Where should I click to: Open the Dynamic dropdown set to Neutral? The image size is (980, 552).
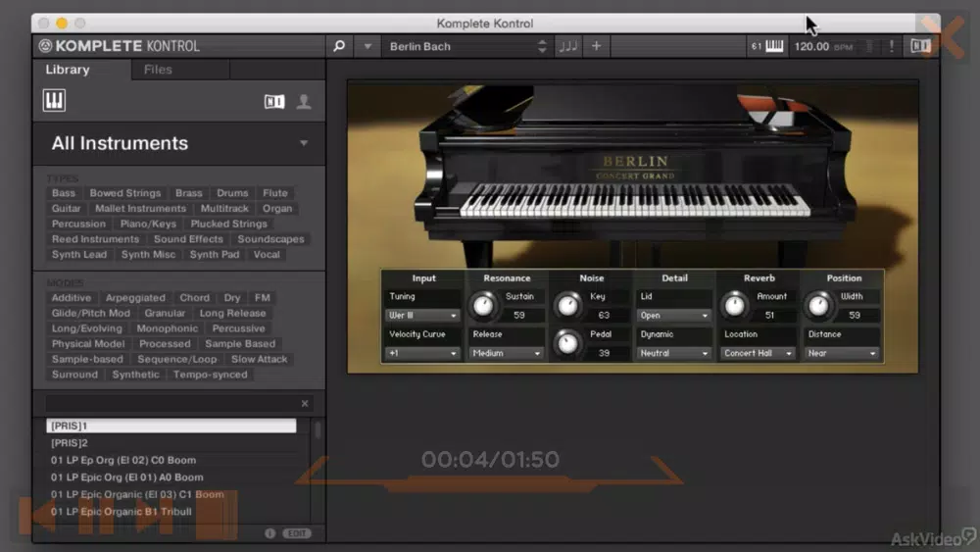(x=674, y=353)
